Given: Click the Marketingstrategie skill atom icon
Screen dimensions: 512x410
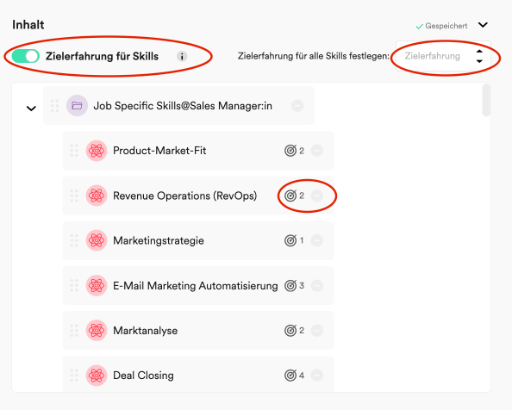Looking at the screenshot, I should click(x=96, y=240).
